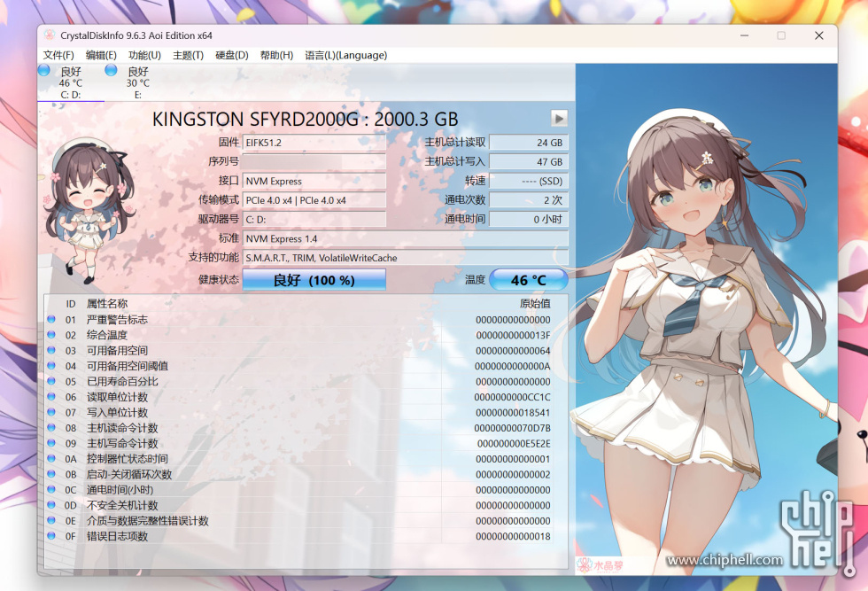This screenshot has height=591, width=868.
Task: Click status dot of 已用寿命百分比 row
Action: pyautogui.click(x=51, y=381)
